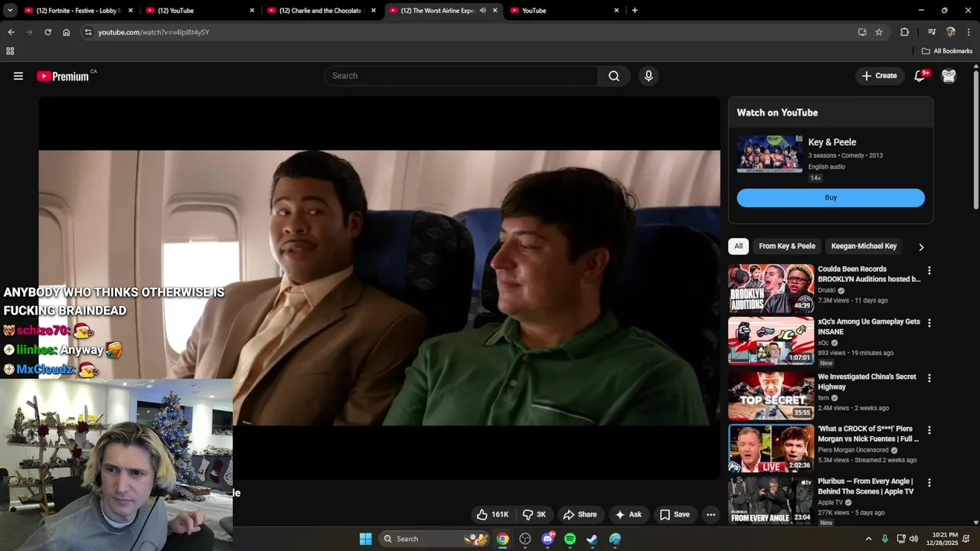The height and width of the screenshot is (551, 980).
Task: Click the video player area
Action: point(379,288)
